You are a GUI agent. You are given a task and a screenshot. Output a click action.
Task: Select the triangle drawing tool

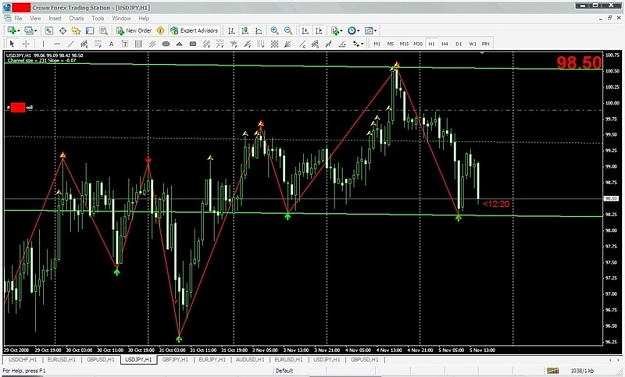(179, 44)
